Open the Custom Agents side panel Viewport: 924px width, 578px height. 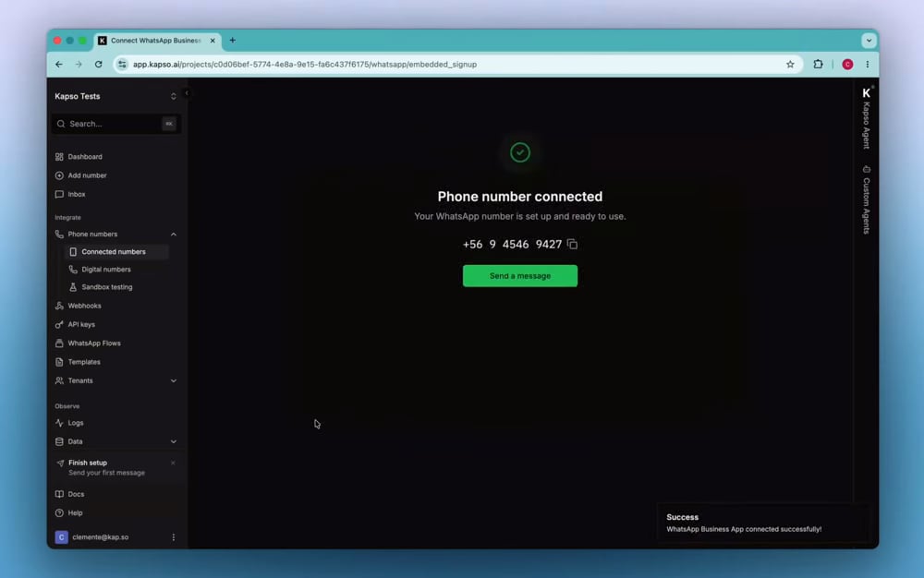pyautogui.click(x=867, y=200)
